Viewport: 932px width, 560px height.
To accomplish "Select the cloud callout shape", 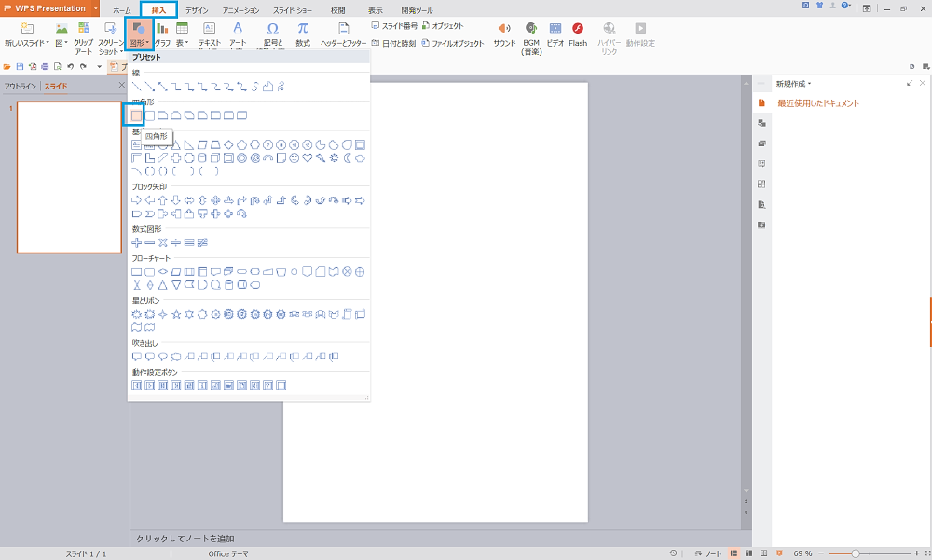I will [176, 357].
